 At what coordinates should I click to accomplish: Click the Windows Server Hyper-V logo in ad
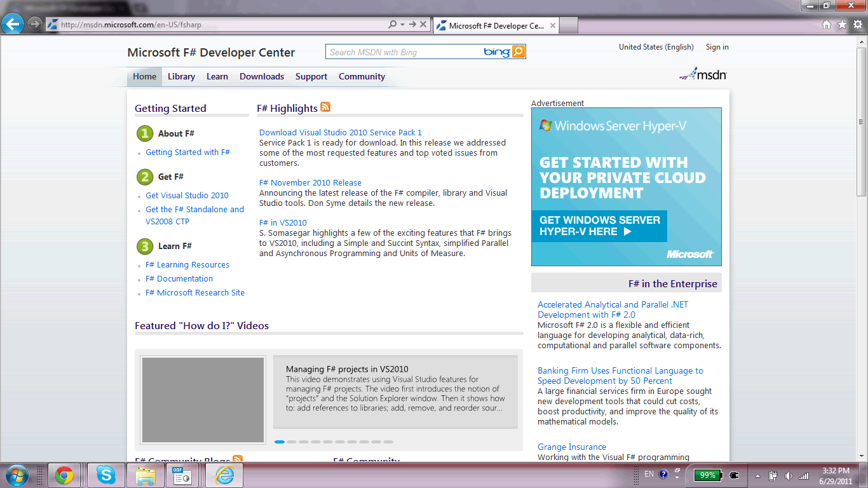[613, 126]
